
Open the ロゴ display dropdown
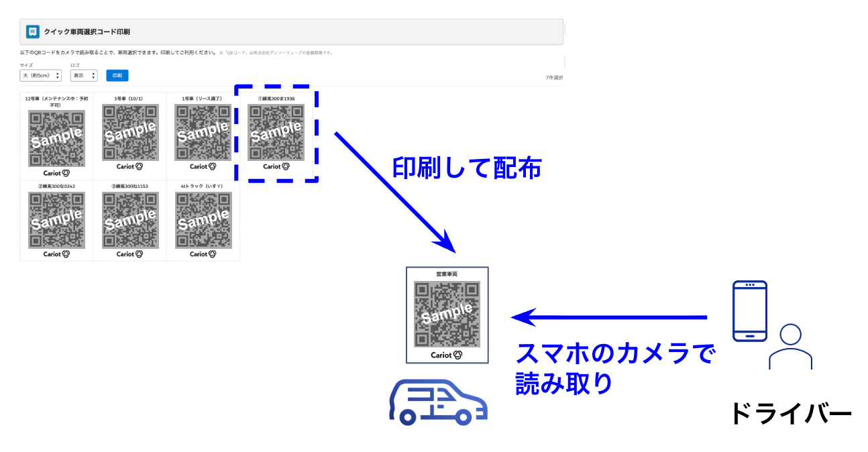pos(84,76)
